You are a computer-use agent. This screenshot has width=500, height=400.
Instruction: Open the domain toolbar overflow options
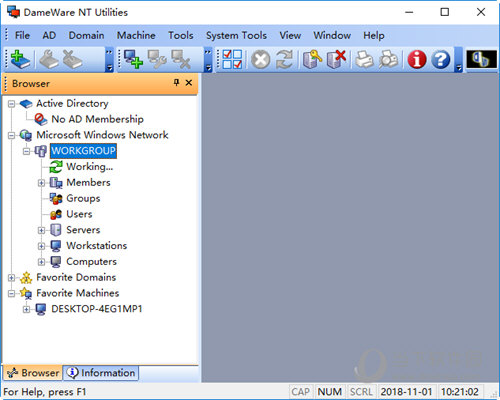109,60
